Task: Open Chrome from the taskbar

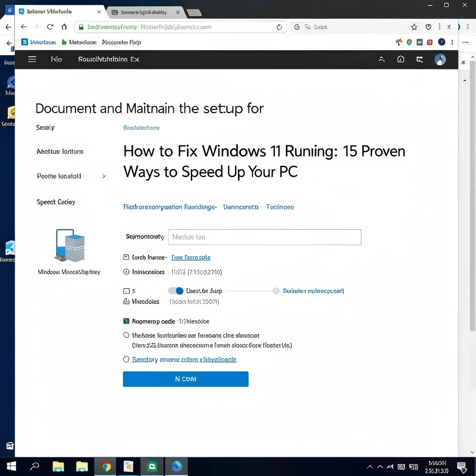Action: [105, 466]
